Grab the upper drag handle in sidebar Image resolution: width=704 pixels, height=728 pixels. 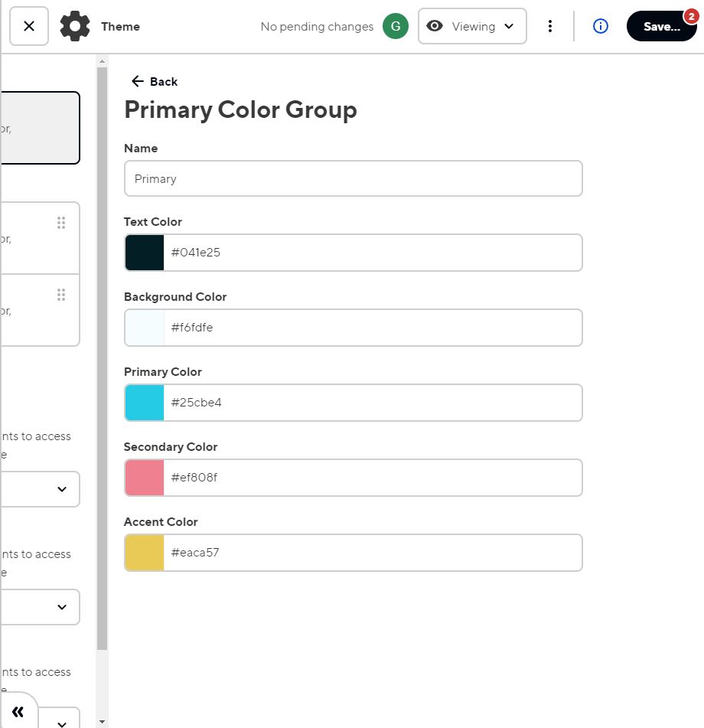point(61,223)
